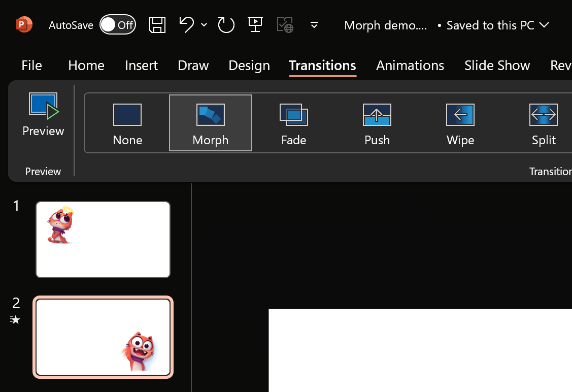This screenshot has width=572, height=392.
Task: Expand the Saved to this PC dropdown
Action: (544, 25)
